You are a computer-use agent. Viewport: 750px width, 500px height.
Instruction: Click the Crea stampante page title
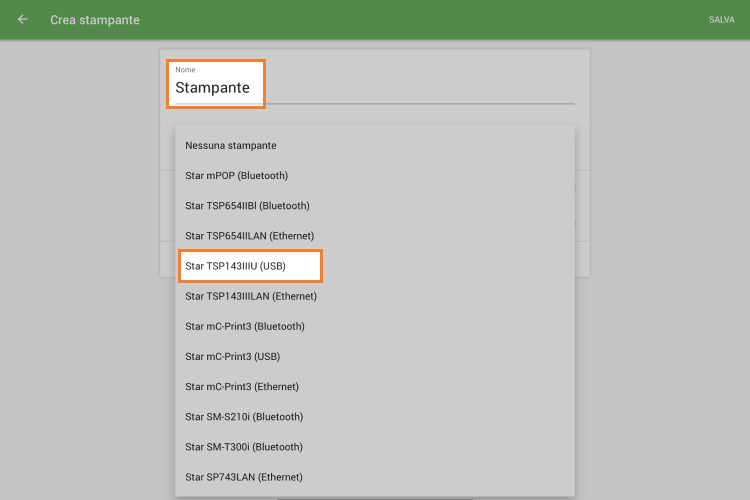[95, 20]
